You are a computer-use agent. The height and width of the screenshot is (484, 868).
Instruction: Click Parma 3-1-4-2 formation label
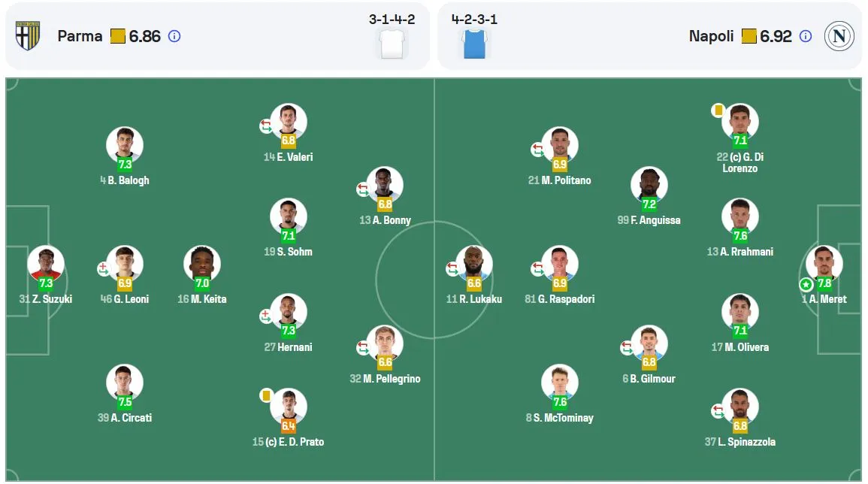click(392, 20)
